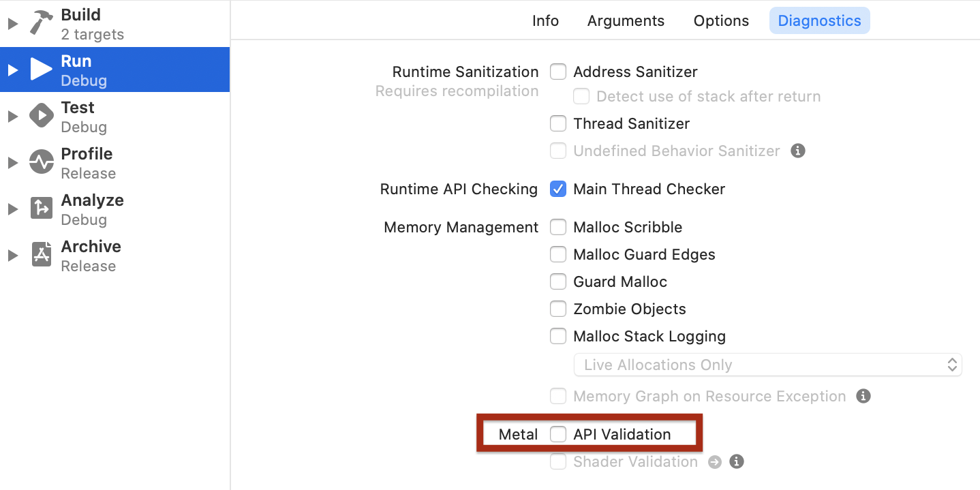Enable the Address Sanitizer checkbox
This screenshot has width=980, height=490.
pos(558,72)
